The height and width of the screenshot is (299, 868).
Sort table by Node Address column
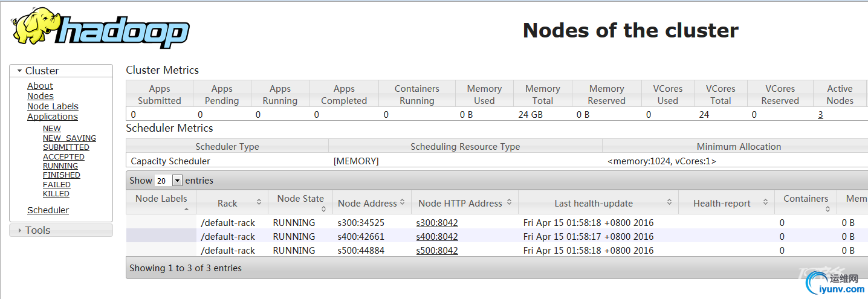pyautogui.click(x=372, y=203)
